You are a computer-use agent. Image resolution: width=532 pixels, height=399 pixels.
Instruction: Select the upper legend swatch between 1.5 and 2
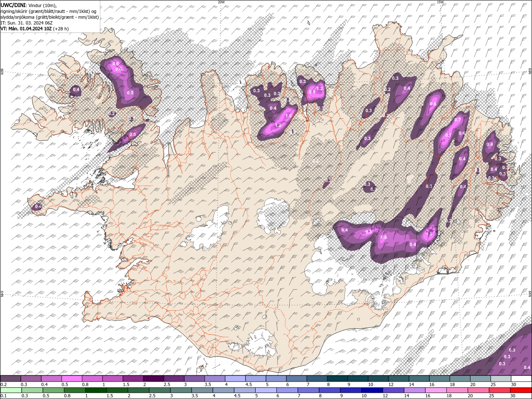coord(133,379)
